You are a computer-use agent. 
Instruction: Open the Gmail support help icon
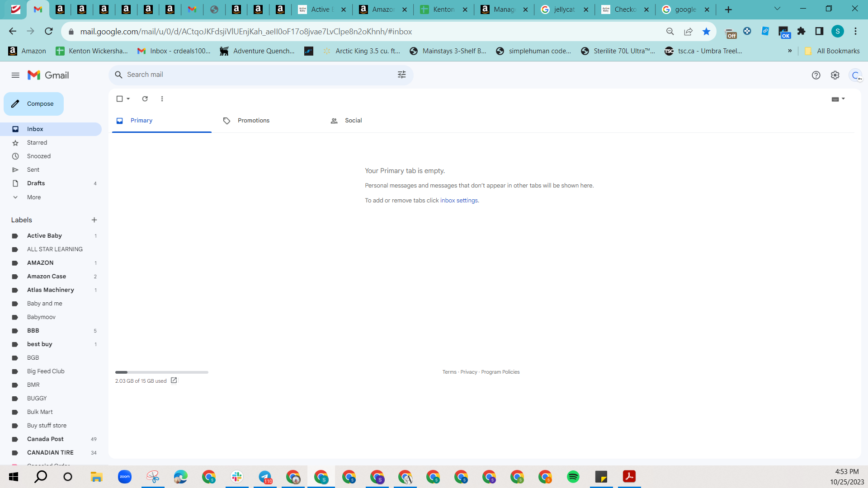pos(816,75)
